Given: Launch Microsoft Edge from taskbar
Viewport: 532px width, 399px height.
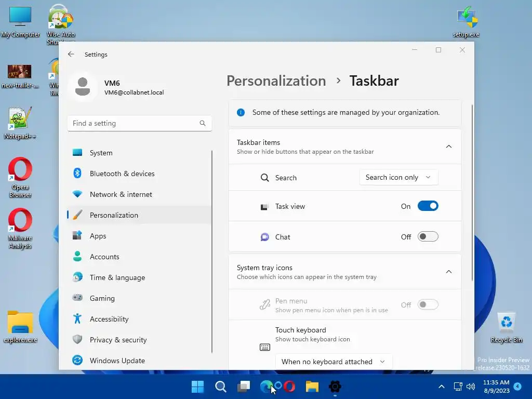Looking at the screenshot, I should point(266,387).
